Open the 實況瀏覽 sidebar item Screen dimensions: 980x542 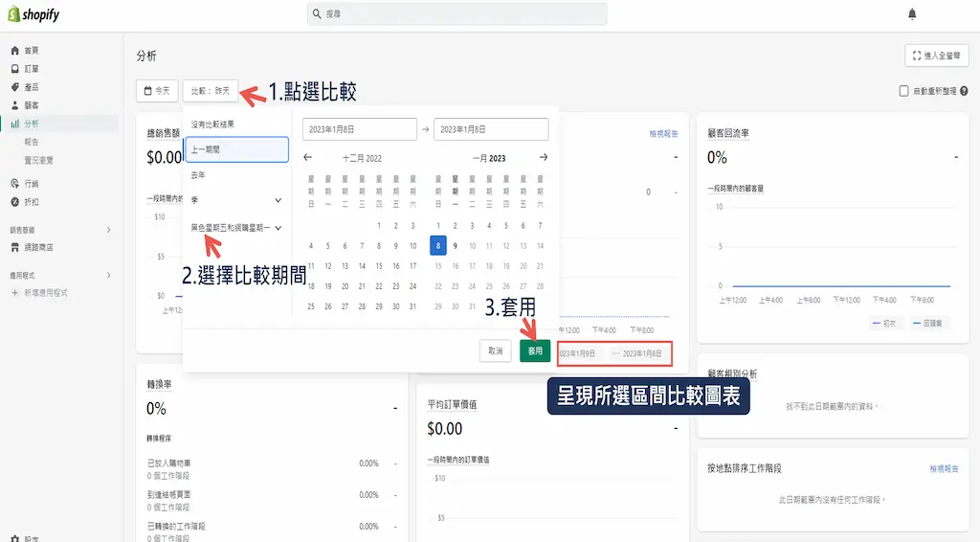click(x=38, y=160)
